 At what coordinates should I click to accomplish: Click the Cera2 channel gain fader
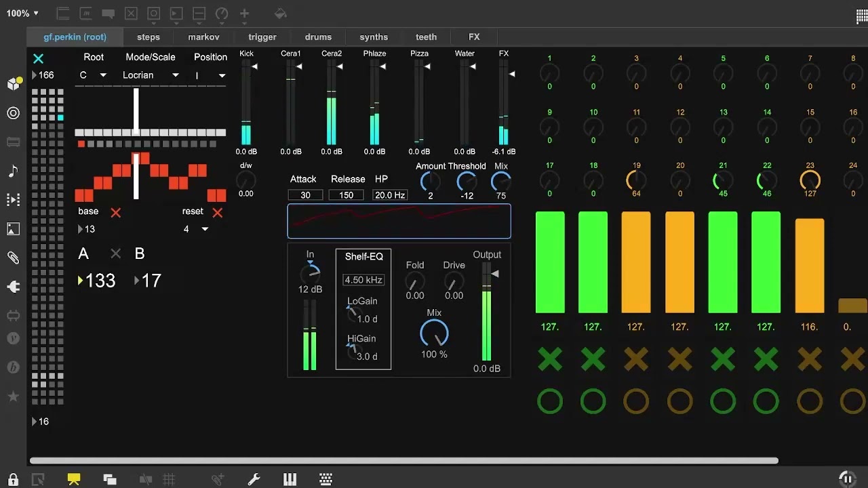point(332,102)
